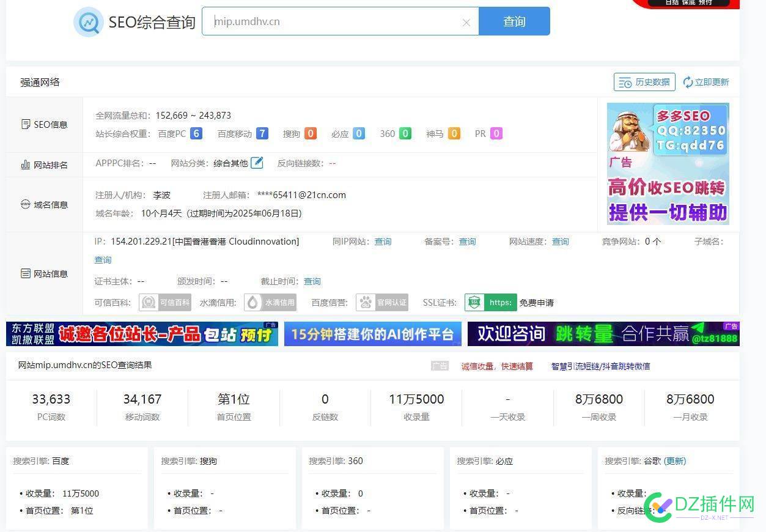Clear the search field with the X icon
The width and height of the screenshot is (766, 532).
[x=466, y=22]
